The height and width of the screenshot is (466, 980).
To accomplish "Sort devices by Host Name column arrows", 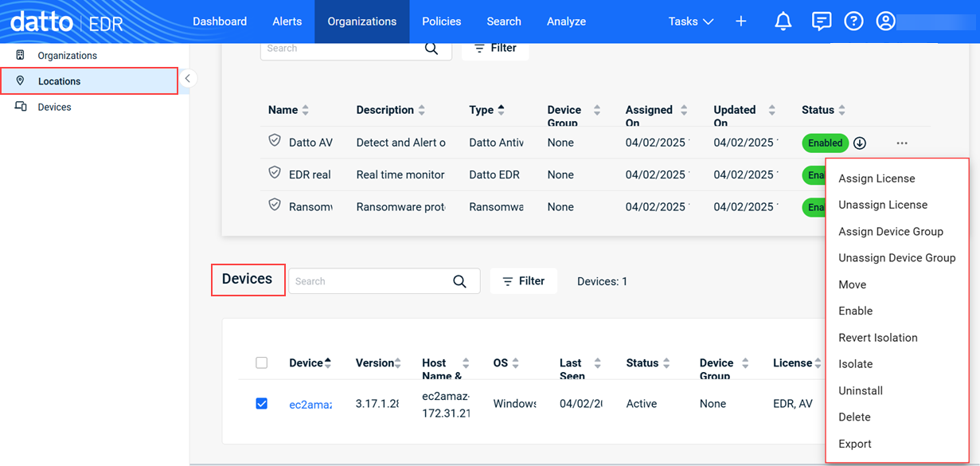I will point(466,363).
